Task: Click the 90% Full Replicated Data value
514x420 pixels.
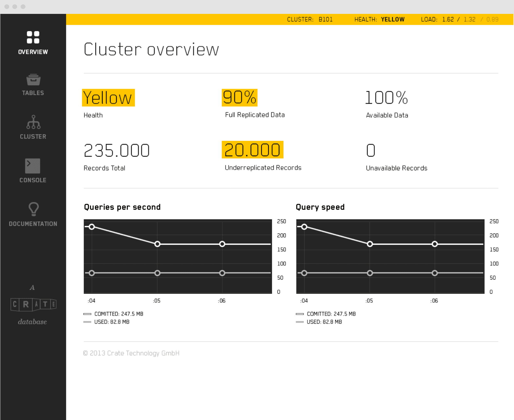Action: tap(240, 97)
